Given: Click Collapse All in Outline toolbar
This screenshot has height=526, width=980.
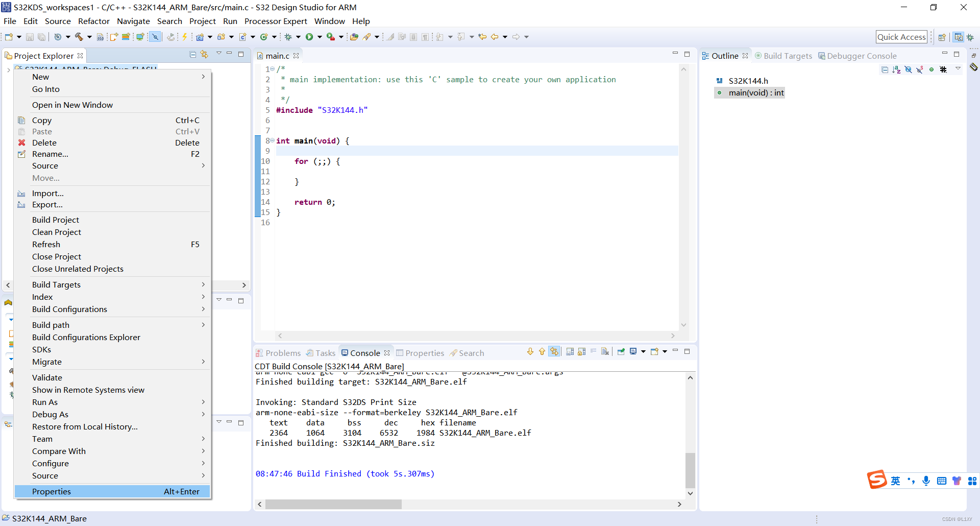Looking at the screenshot, I should [885, 69].
